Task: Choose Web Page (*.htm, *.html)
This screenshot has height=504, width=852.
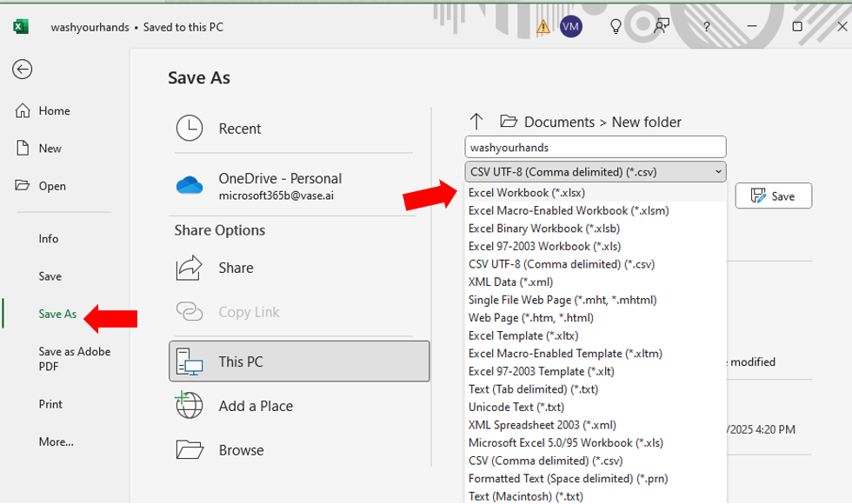Action: pos(596,318)
